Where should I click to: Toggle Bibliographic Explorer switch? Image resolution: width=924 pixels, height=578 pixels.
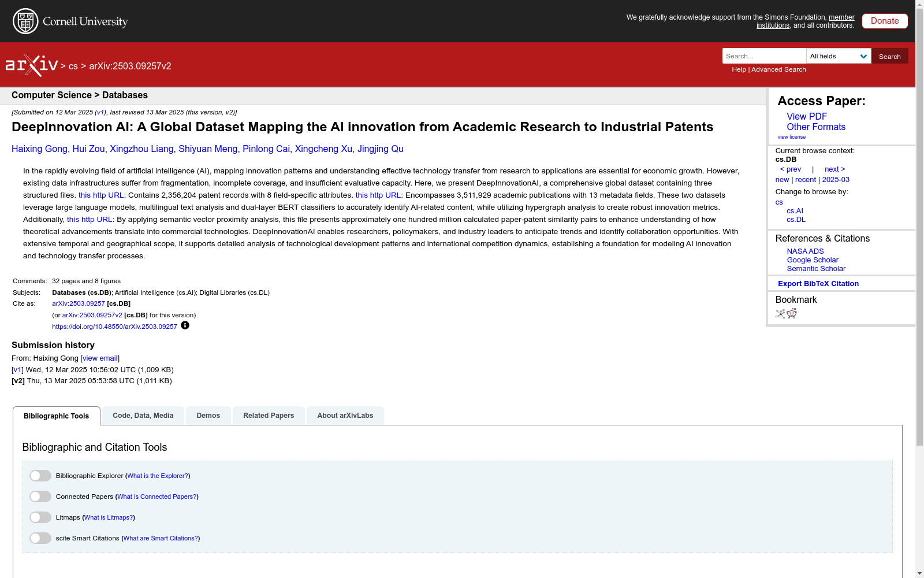coord(40,476)
